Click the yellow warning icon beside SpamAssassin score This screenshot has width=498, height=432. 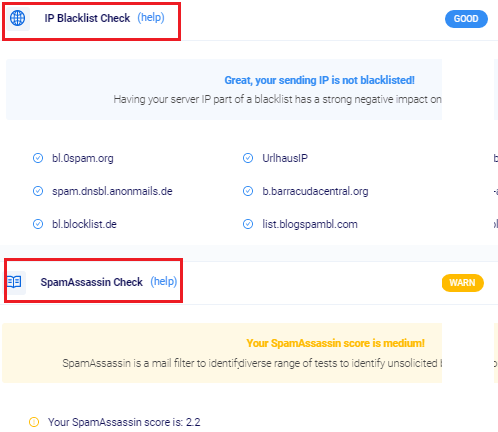click(34, 422)
